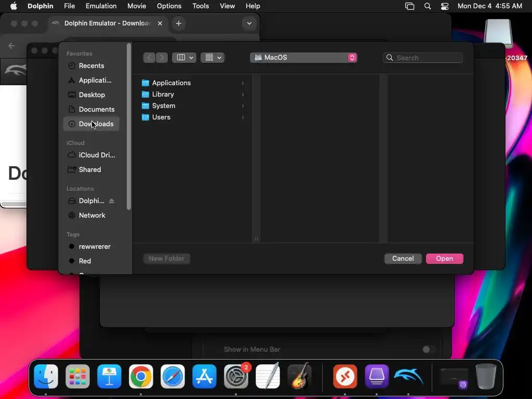Filter by the Red tag
Viewport: 532px width, 399px height.
pos(91,261)
